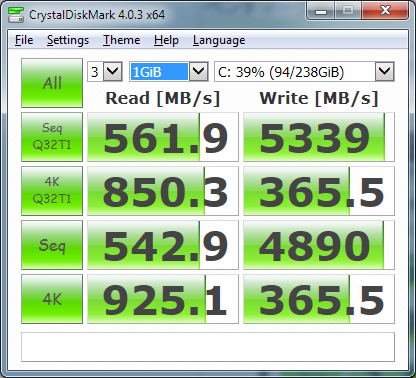Run the plain Seq test button
The image size is (416, 378).
(52, 245)
